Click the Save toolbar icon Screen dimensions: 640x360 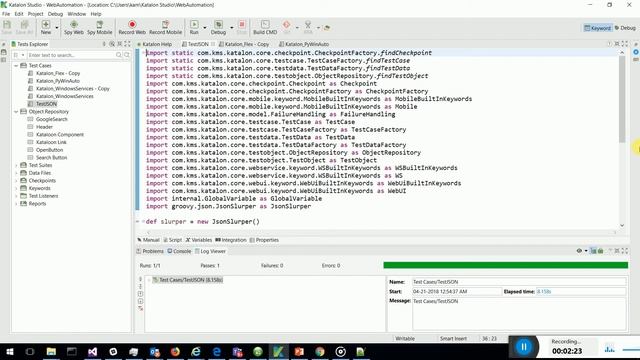coord(7,27)
